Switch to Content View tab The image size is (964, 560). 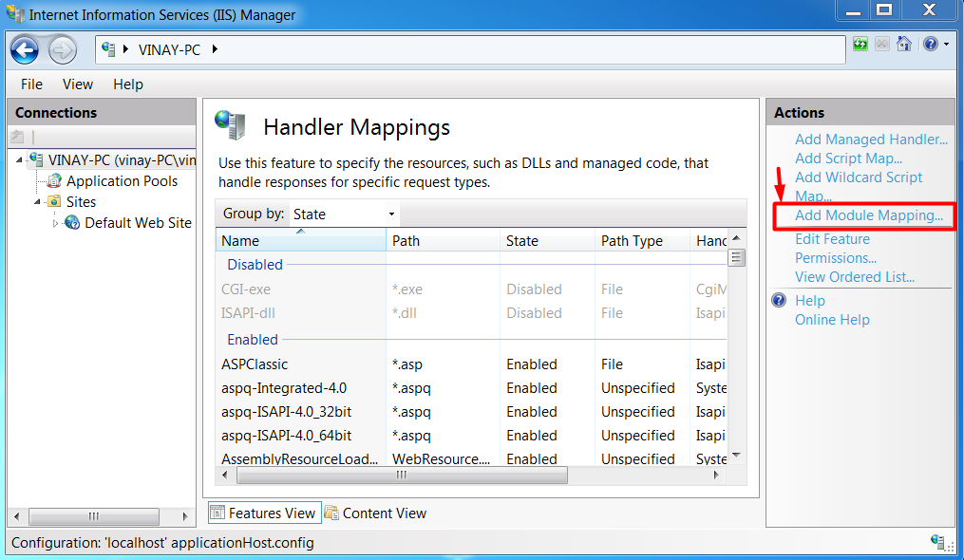point(376,513)
